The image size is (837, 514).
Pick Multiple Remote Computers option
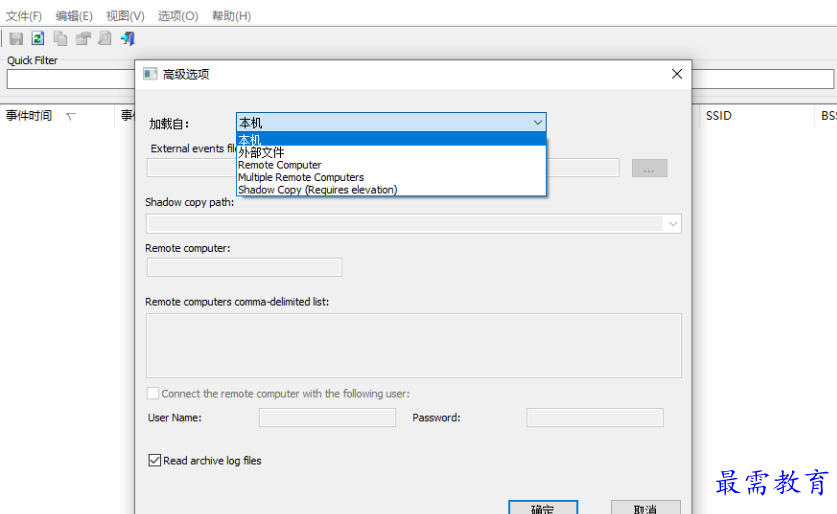tap(391, 177)
